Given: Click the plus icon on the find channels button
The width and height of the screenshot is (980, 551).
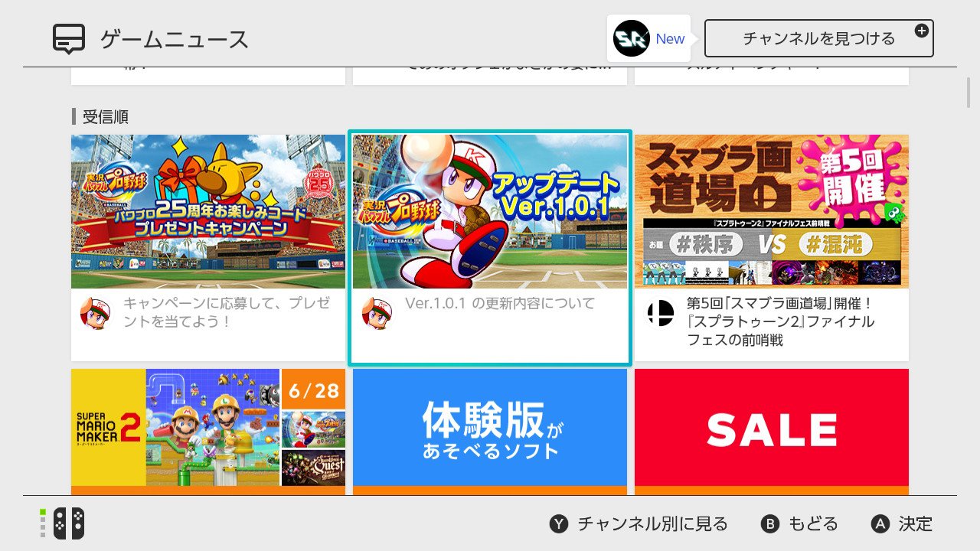Looking at the screenshot, I should coord(922,31).
